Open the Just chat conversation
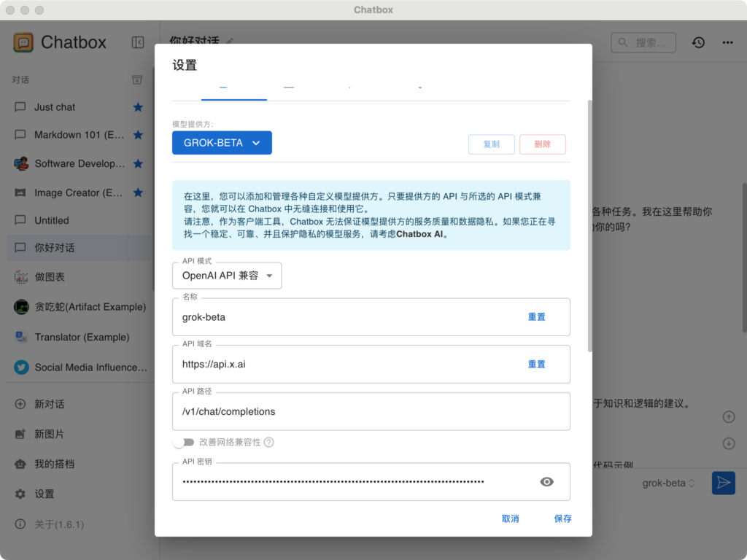 79,107
